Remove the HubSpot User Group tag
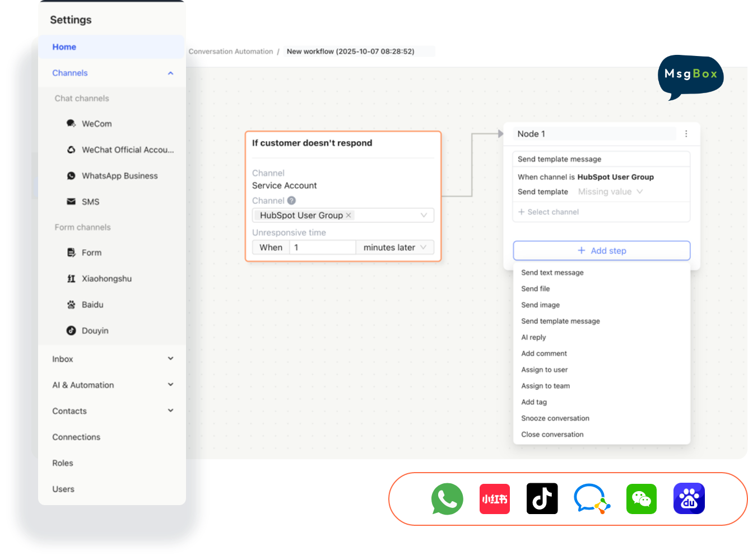The width and height of the screenshot is (748, 560). (x=349, y=215)
